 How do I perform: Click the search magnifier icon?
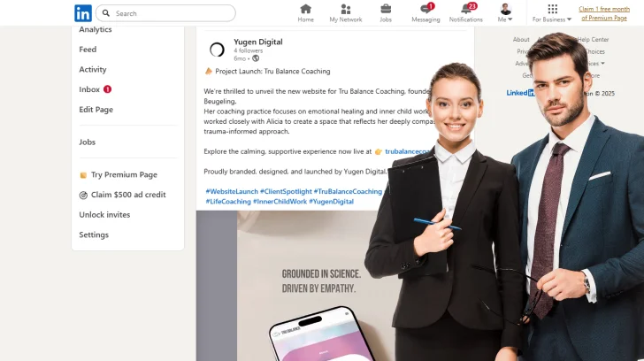coord(106,13)
